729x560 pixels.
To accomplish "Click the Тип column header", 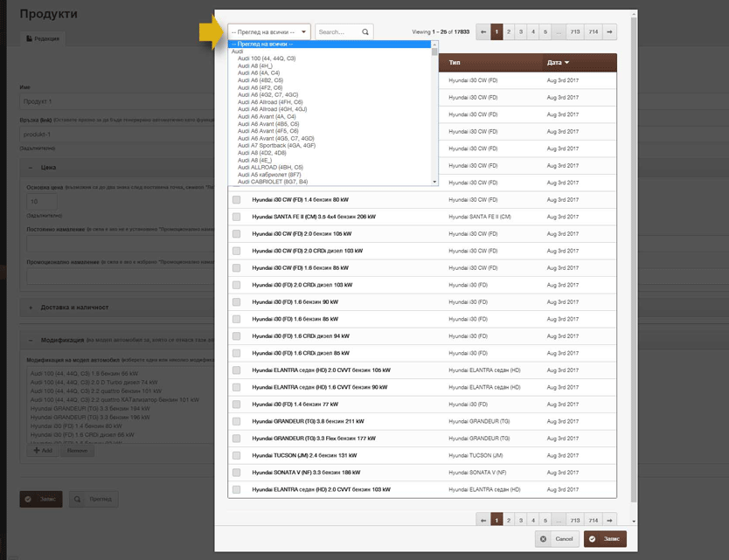I will [455, 63].
